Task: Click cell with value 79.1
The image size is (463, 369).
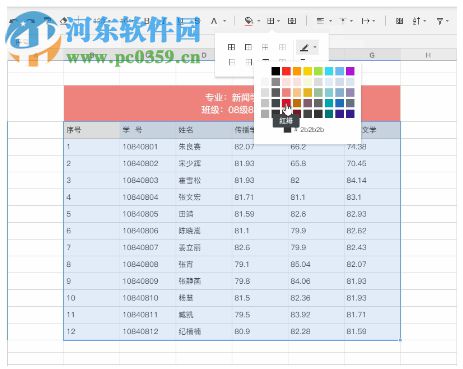Action: pyautogui.click(x=260, y=264)
